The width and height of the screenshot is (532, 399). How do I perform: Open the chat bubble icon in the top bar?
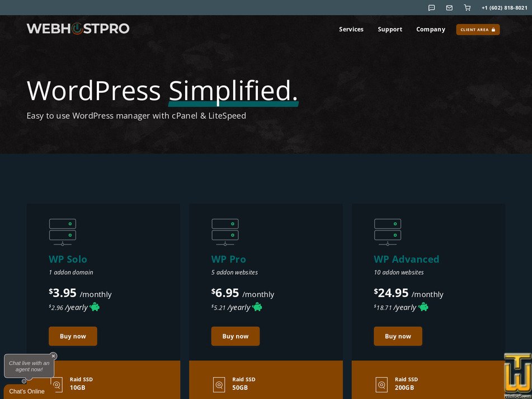[431, 7]
